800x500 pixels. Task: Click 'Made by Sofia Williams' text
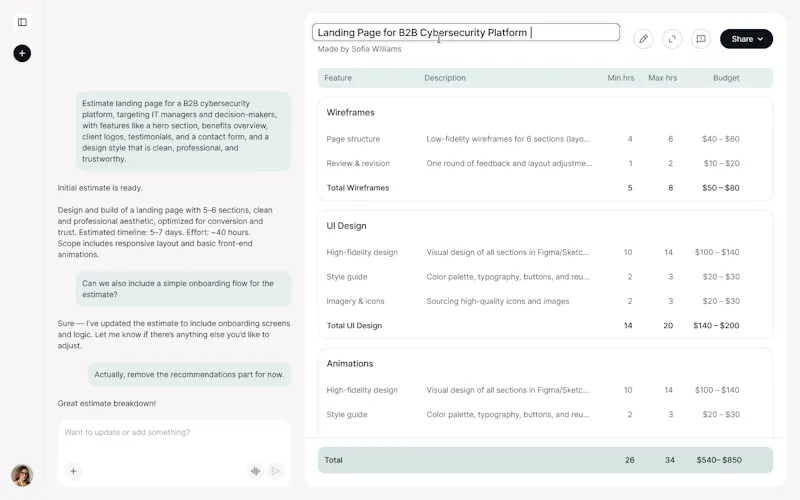[359, 49]
